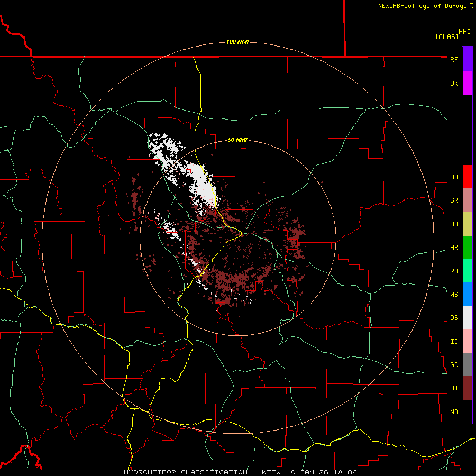476x476 pixels.
Task: Click the GC legend label
Action: (x=454, y=365)
